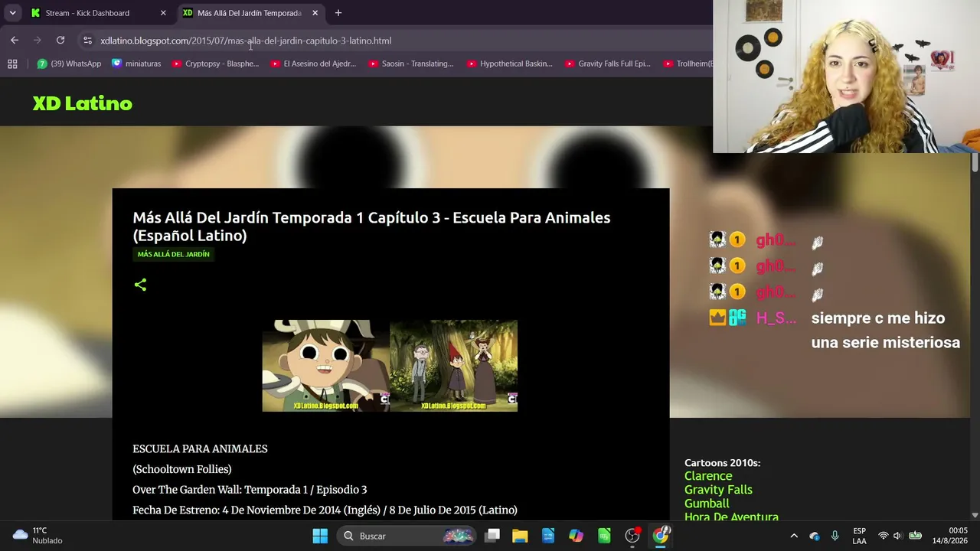Open the green spreadsheet app on taskbar

pyautogui.click(x=604, y=536)
